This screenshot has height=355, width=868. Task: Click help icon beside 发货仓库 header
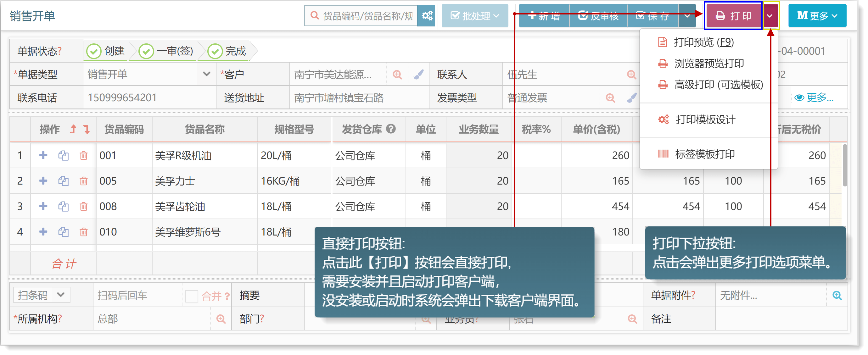tap(391, 129)
